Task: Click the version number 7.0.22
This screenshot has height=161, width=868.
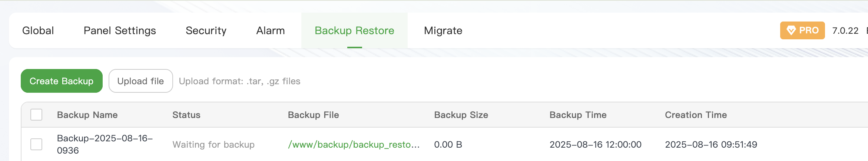Action: 845,30
